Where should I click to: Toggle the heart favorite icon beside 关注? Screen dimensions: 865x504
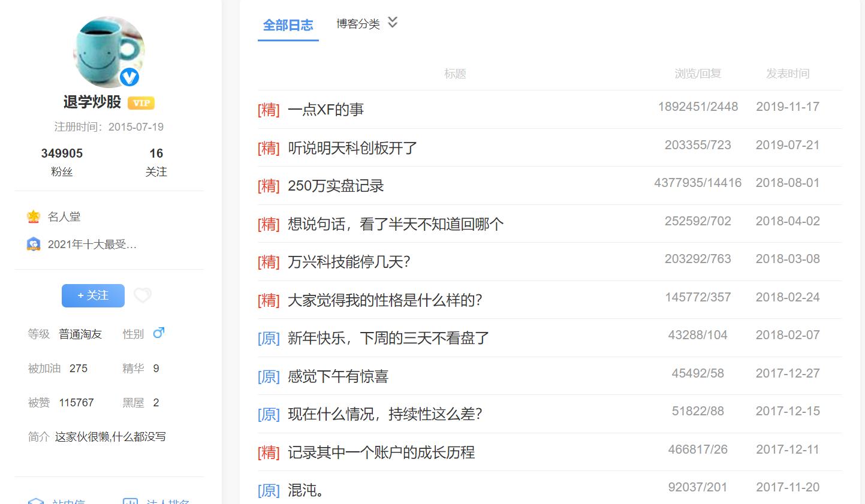point(142,295)
